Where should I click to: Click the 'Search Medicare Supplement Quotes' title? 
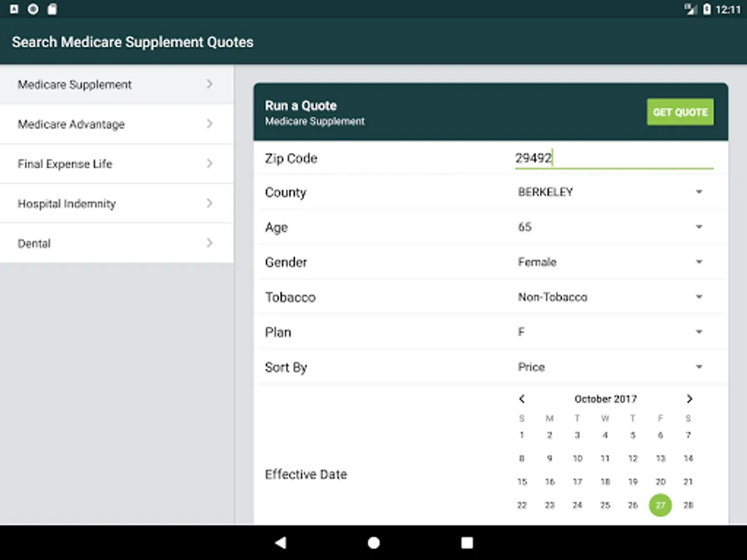[133, 42]
